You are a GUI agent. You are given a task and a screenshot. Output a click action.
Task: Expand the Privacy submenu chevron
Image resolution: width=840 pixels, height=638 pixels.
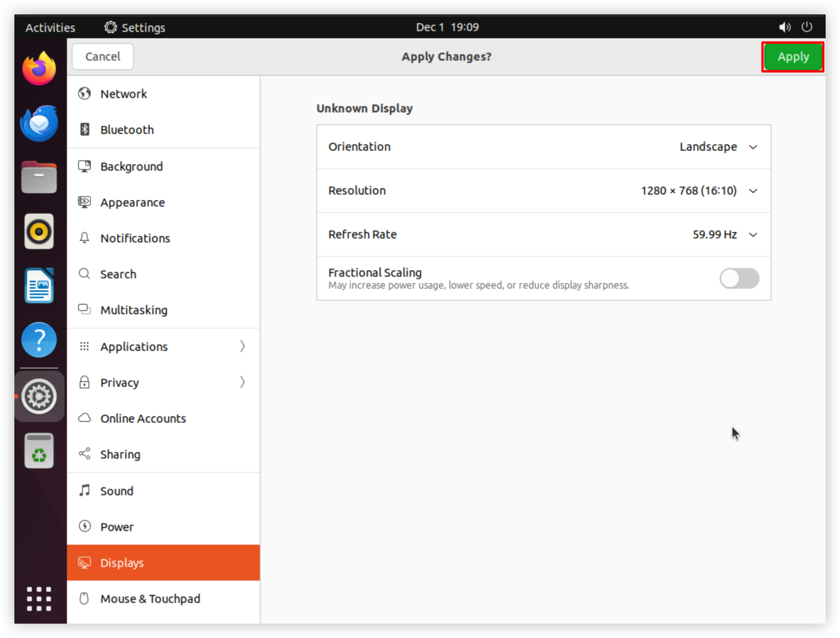pos(242,382)
